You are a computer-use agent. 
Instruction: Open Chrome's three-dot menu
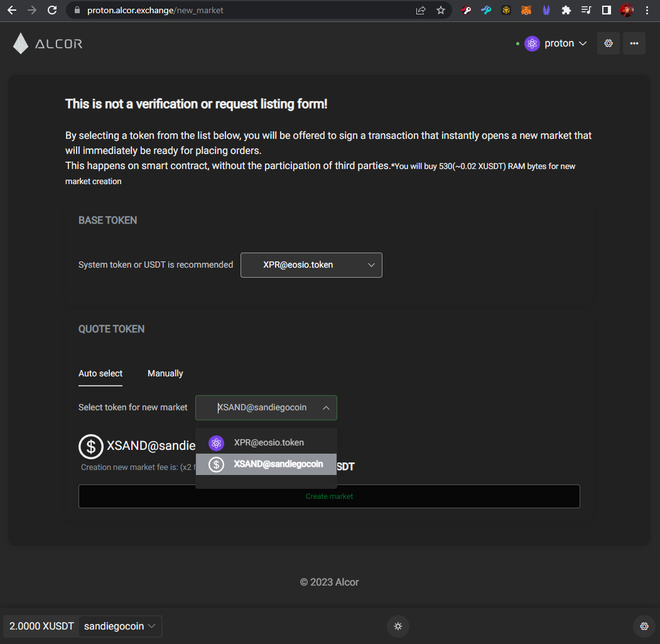[647, 10]
